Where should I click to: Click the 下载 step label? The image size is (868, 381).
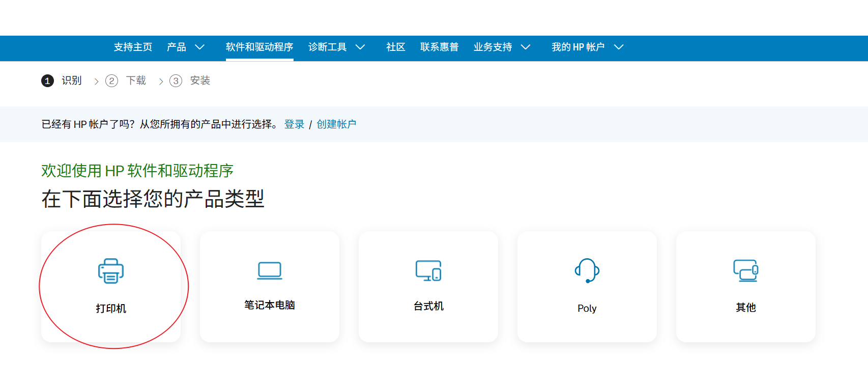(136, 80)
